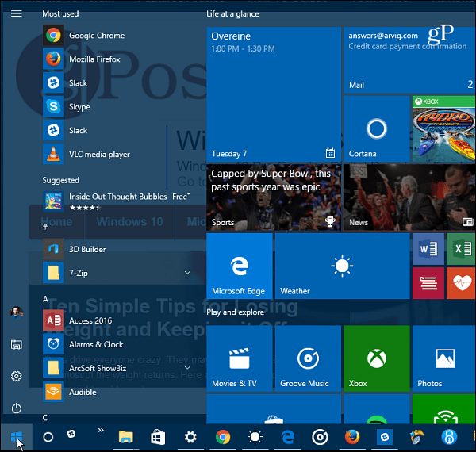Click Cortana circle on the taskbar
476x452 pixels.
point(48,437)
